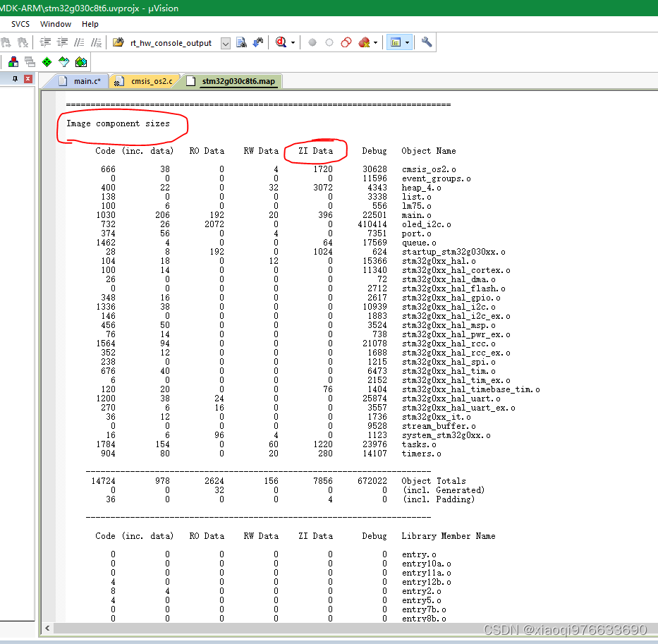Click the 'startup_stm32g030xx.o' object name

[x=453, y=252]
